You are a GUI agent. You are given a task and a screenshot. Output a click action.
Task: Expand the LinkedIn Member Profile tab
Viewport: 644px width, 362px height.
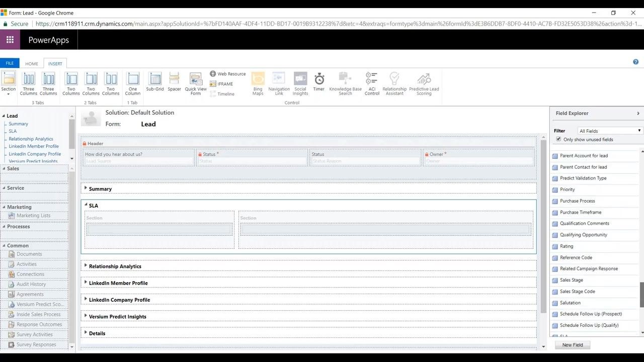point(86,283)
